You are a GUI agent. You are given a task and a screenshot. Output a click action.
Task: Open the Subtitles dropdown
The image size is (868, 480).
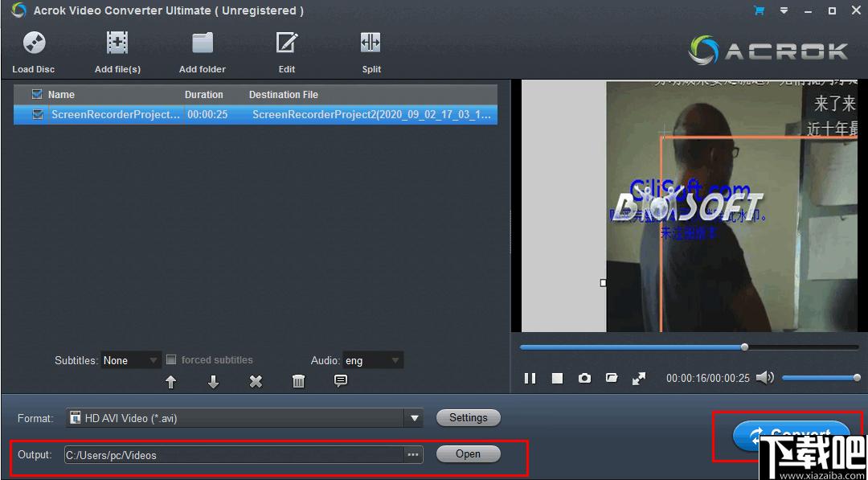click(131, 360)
